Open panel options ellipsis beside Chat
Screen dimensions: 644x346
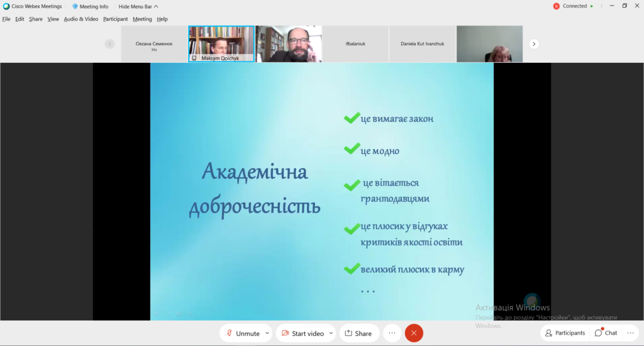[x=631, y=333]
